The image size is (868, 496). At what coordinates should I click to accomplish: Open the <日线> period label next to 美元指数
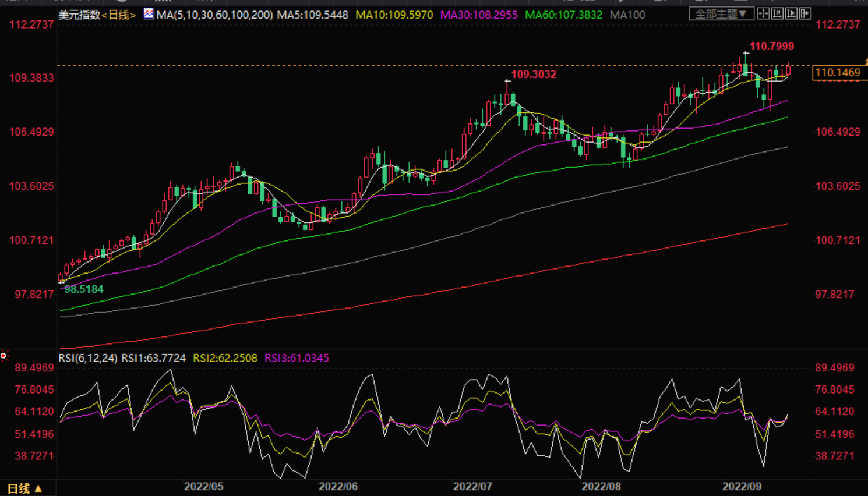click(x=119, y=15)
